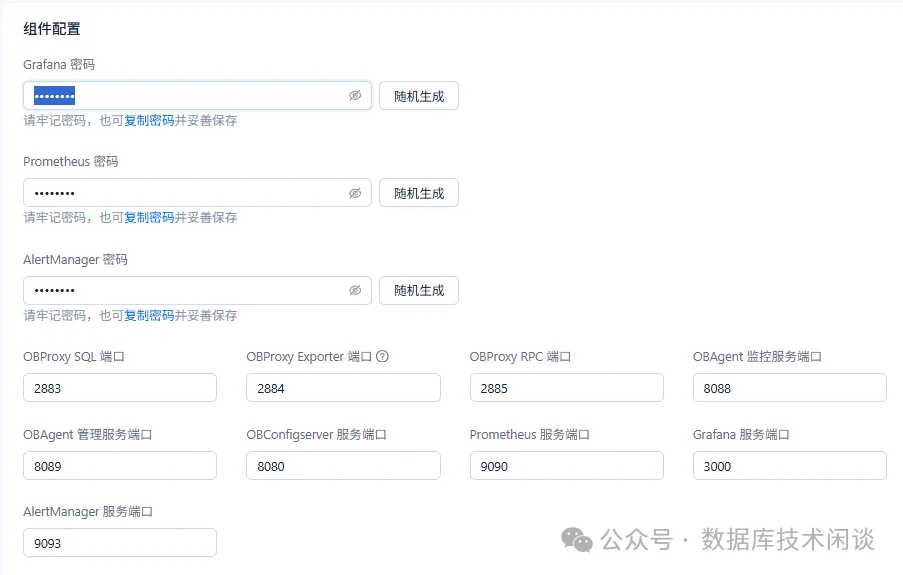Click the OBConfigserver 服务端口 label
903x575 pixels.
[x=316, y=435]
